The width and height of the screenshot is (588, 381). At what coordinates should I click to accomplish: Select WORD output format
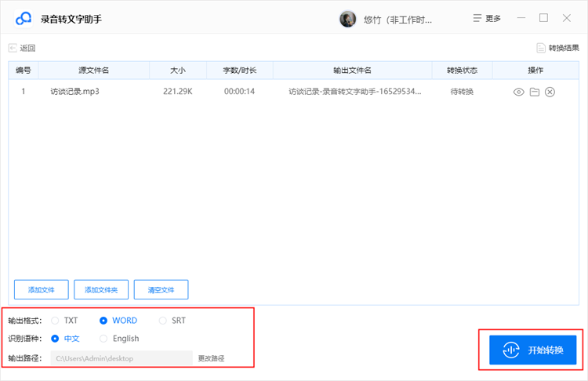coord(118,321)
